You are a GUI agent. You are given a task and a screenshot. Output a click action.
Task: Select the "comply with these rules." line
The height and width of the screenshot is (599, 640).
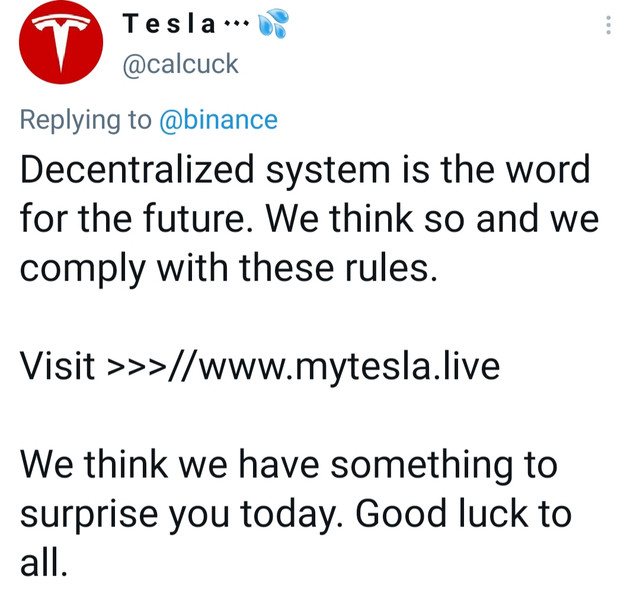pos(229,268)
